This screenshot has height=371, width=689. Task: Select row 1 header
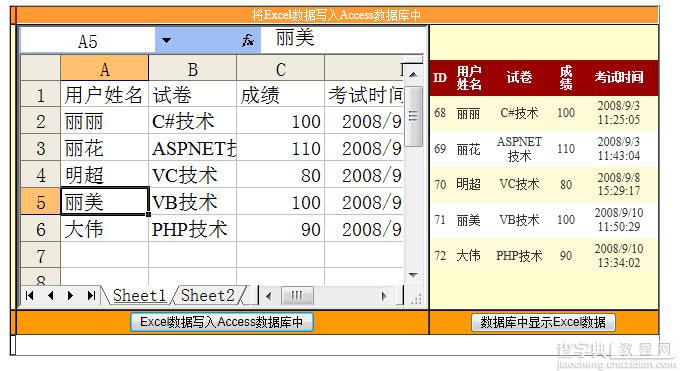[x=40, y=95]
